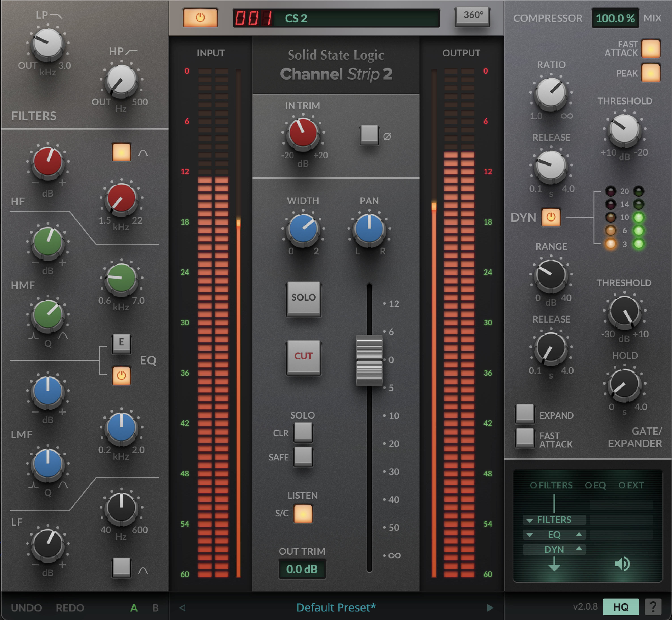The height and width of the screenshot is (620, 672).
Task: Switch to preset slot A
Action: click(134, 608)
